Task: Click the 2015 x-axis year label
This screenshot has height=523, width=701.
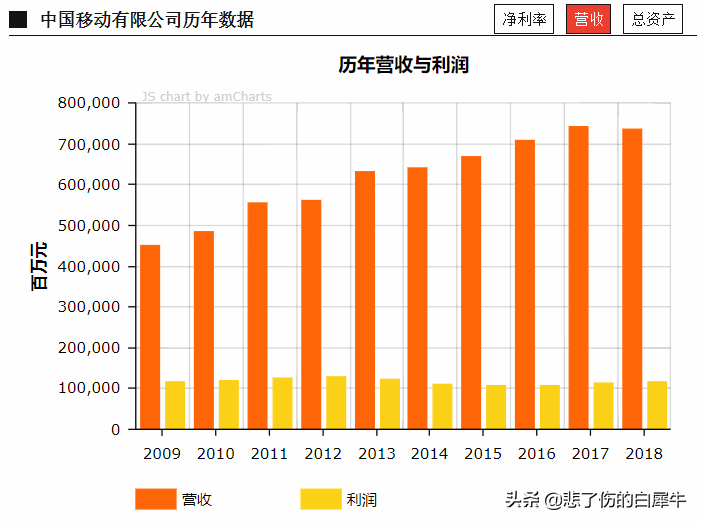Action: click(x=483, y=454)
